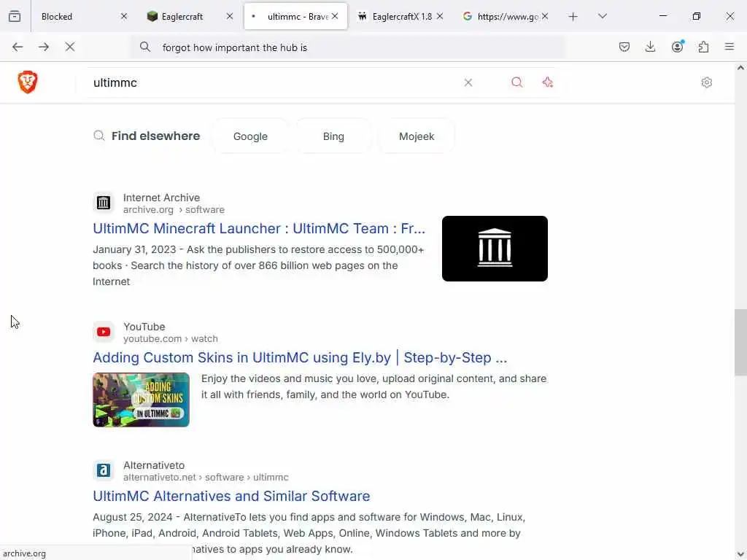The image size is (747, 560).
Task: Open Adding Custom Skins YouTube result
Action: [300, 357]
